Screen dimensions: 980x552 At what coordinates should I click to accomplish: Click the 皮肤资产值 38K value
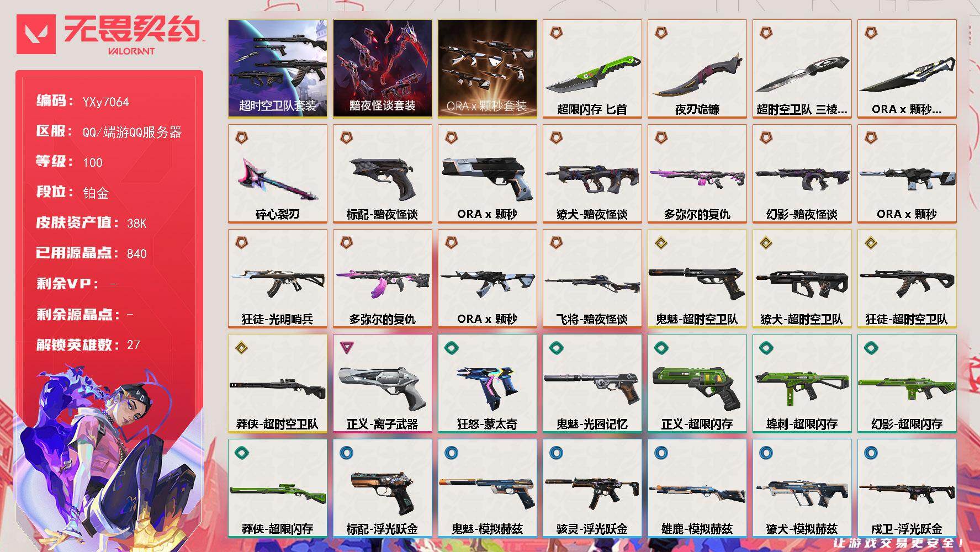coord(137,223)
